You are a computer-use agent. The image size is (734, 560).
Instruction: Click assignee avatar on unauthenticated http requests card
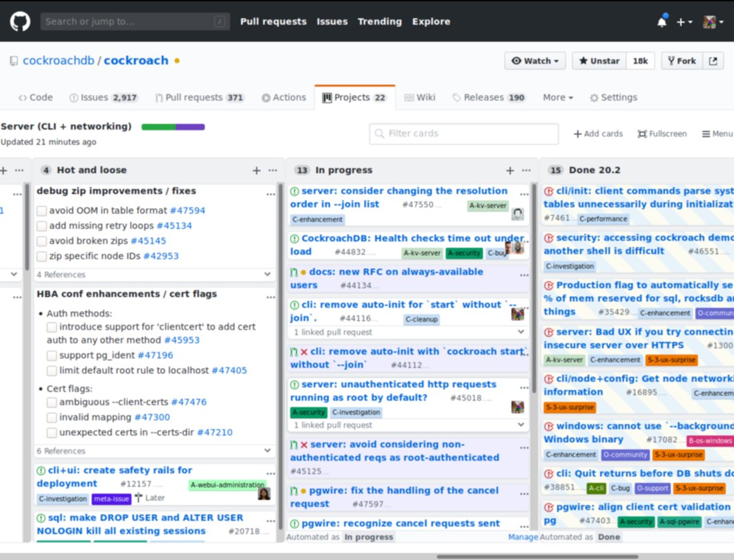(x=517, y=407)
